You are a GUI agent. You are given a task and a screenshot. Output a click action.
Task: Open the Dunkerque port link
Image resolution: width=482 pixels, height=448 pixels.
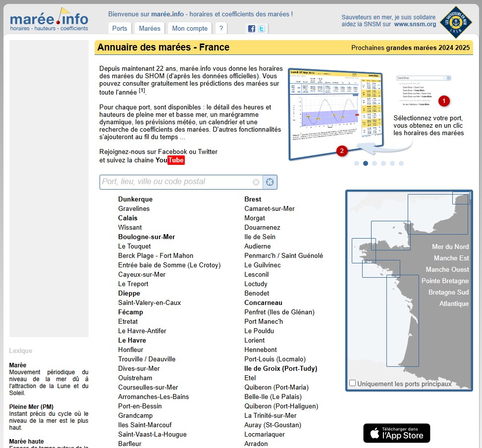pos(135,199)
